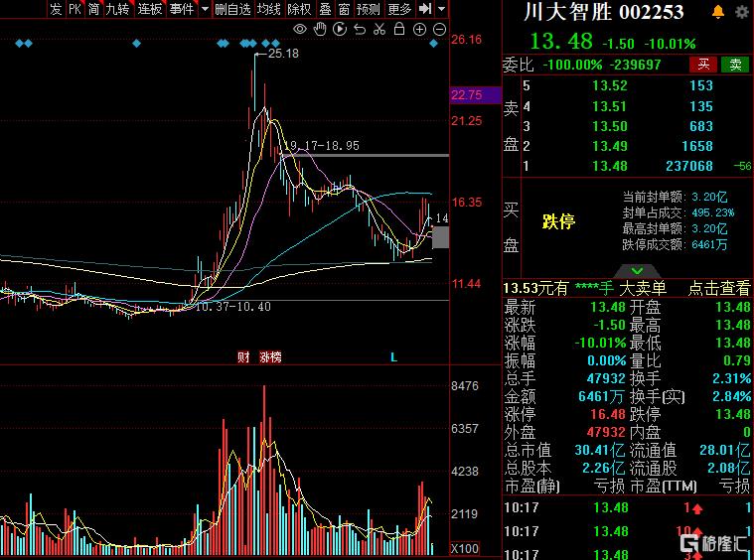Zoom out with the minus circle icon
Viewport: 754px width, 560px height.
439,30
